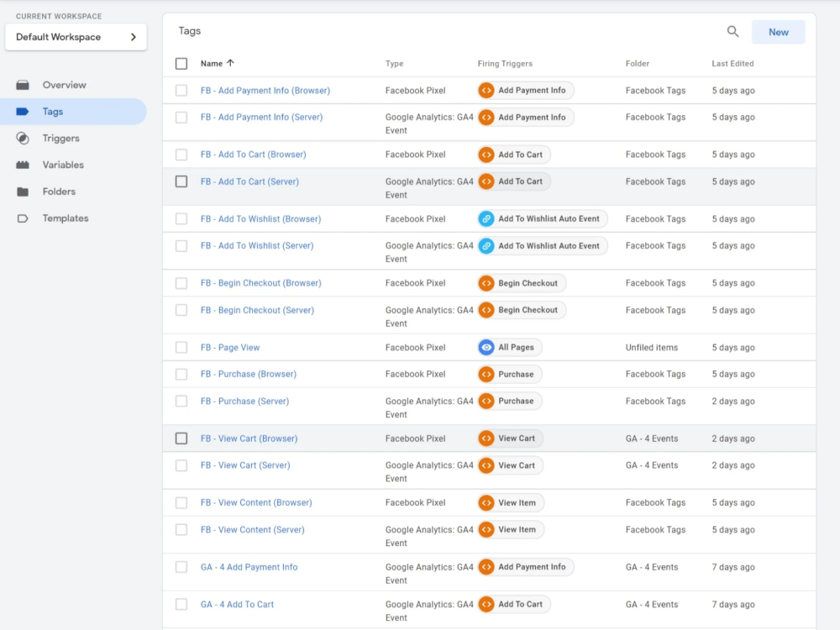Click the Folder column header
The width and height of the screenshot is (840, 630).
click(638, 64)
